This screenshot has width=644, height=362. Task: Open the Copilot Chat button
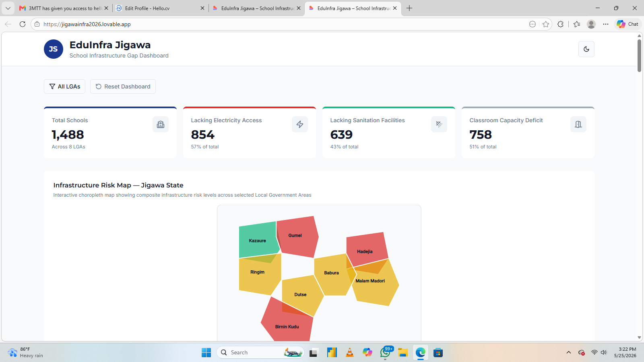(628, 24)
